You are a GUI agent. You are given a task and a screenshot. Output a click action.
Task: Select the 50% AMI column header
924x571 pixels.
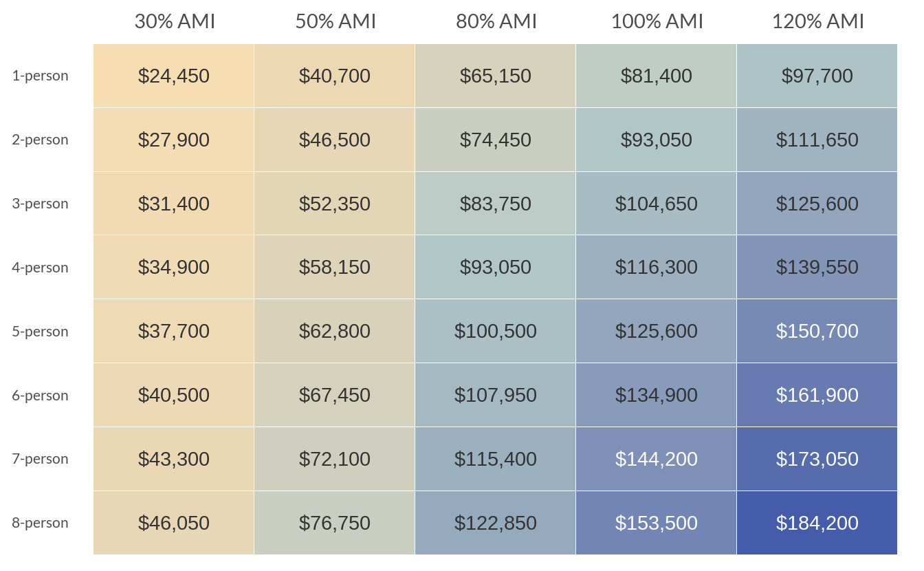click(335, 21)
